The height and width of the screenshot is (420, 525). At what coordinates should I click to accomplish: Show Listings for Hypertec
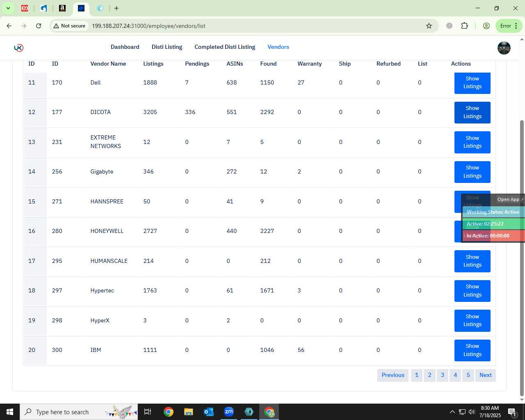[472, 291]
